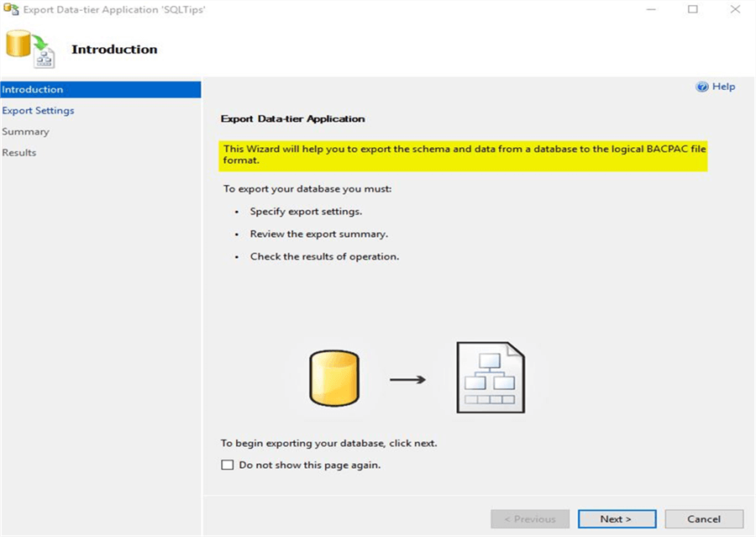
Task: Click the title bar application icon
Action: [x=11, y=9]
